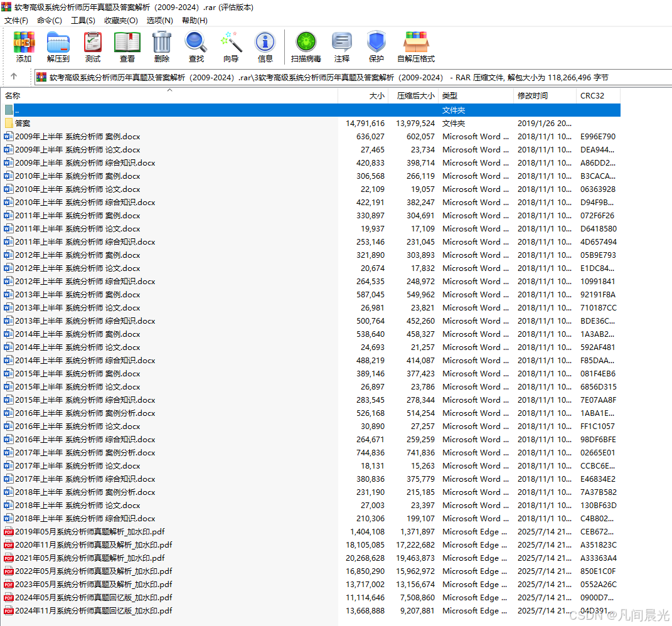The image size is (672, 626).
Task: Click PDF icon of 2024年11月 回忆版 file
Action: (x=9, y=611)
